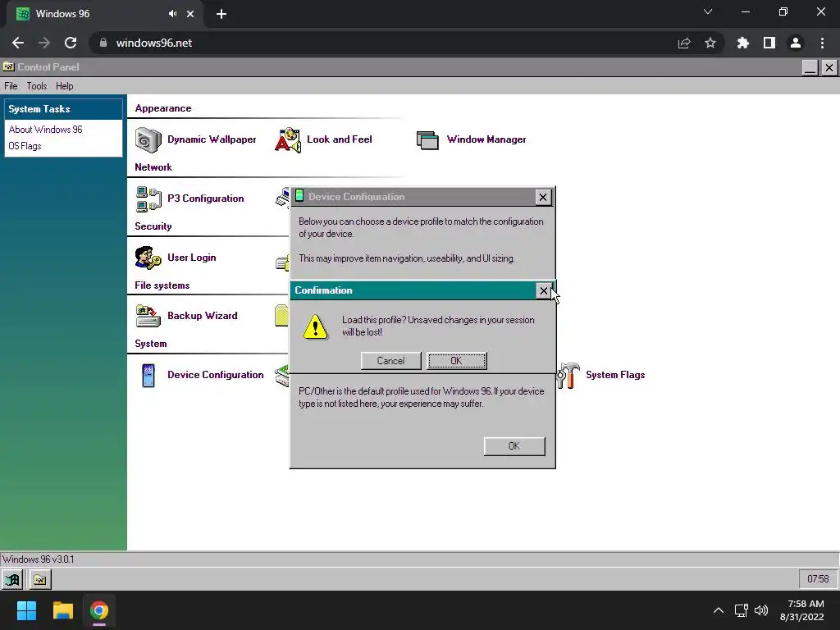This screenshot has height=630, width=840.
Task: Open the Window Manager icon
Action: click(x=427, y=139)
